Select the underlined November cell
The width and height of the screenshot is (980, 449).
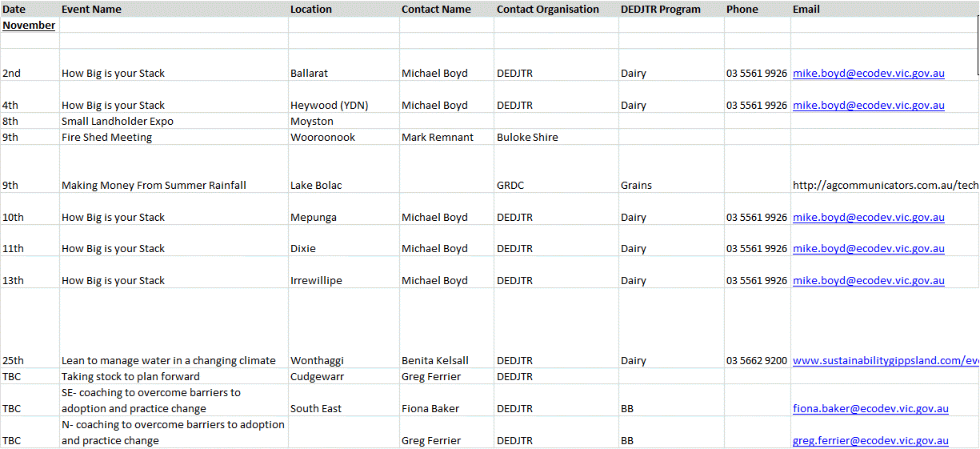click(29, 25)
